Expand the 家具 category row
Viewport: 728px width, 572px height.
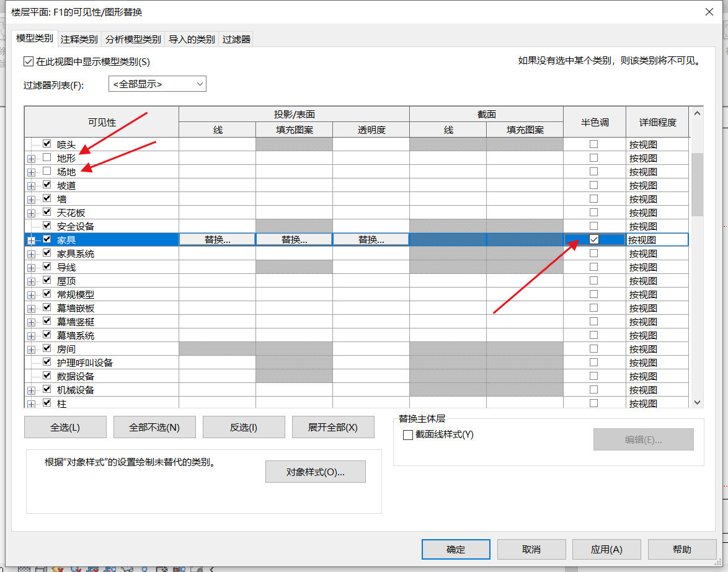32,240
